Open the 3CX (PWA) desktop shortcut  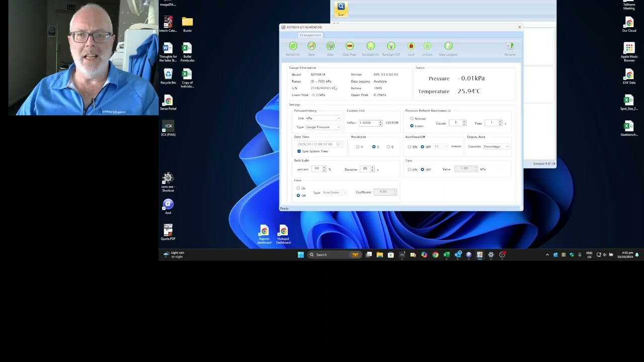coord(168,129)
